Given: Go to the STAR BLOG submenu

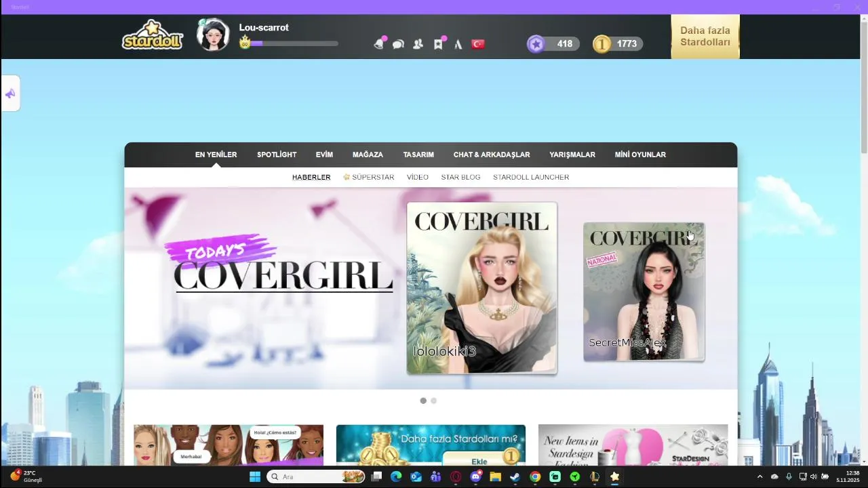Looking at the screenshot, I should pyautogui.click(x=460, y=177).
